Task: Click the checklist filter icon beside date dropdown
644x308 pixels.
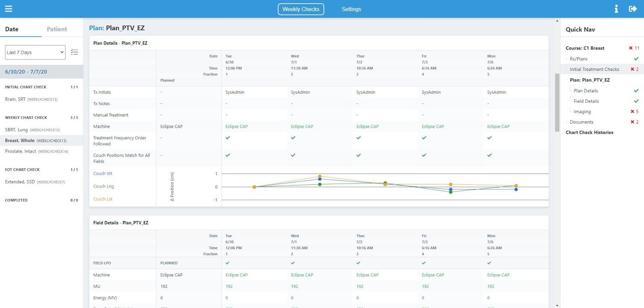Action: (74, 52)
